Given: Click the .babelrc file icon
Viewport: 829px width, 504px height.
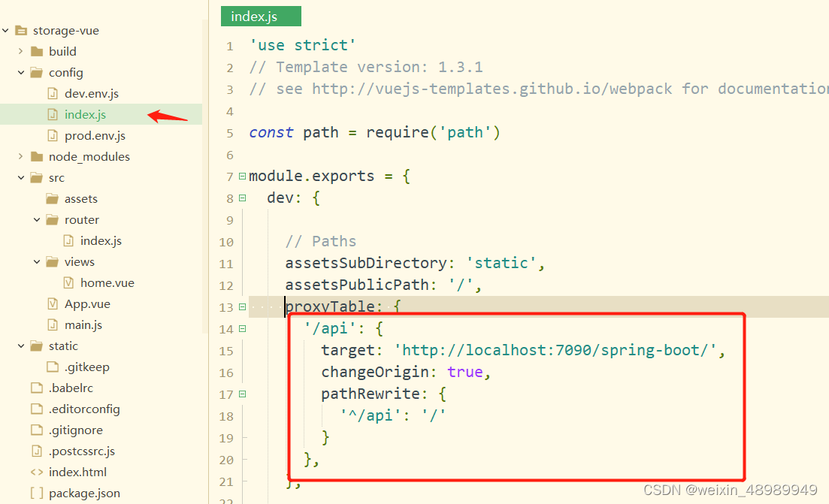Looking at the screenshot, I should 36,388.
